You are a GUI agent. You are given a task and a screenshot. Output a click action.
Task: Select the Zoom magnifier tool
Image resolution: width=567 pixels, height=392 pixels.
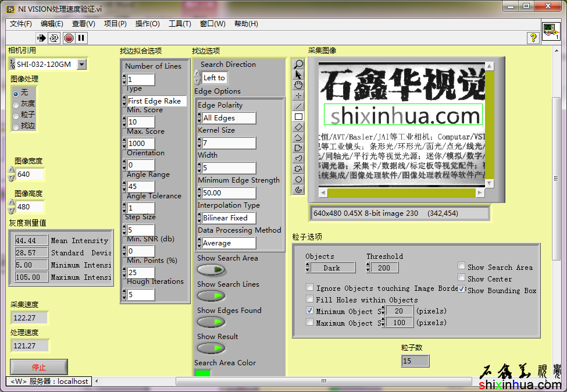pos(299,64)
